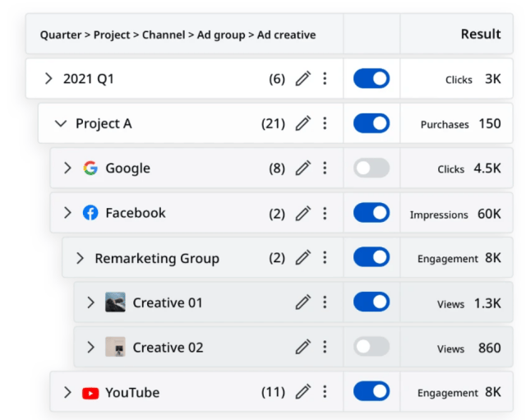Collapse the Project A row
526x420 pixels.
pos(61,124)
